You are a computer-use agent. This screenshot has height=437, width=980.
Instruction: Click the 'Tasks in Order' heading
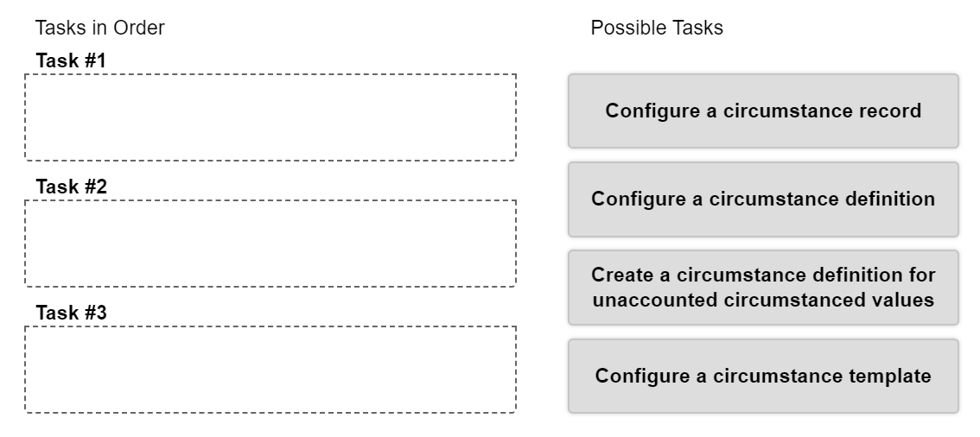(x=99, y=28)
